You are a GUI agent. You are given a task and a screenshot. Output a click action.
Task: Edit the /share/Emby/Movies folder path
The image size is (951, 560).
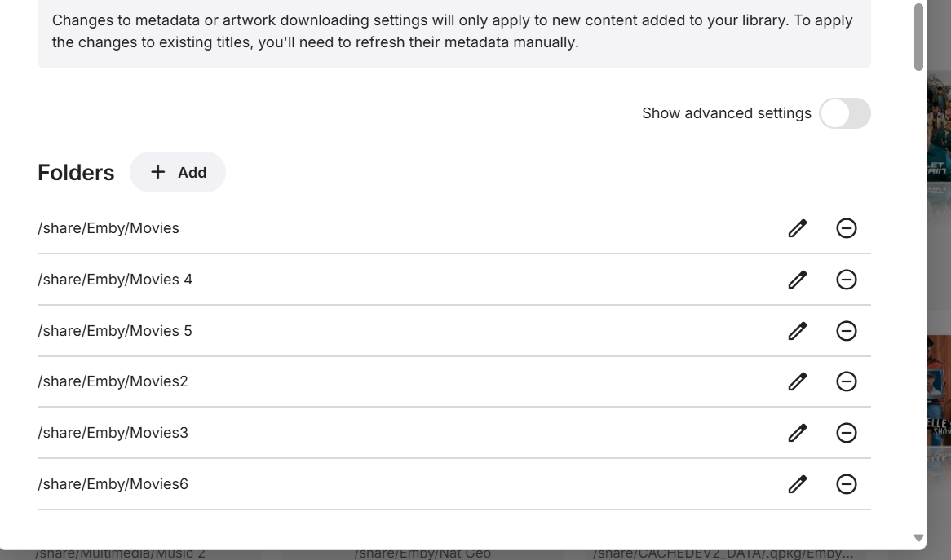[x=797, y=228]
